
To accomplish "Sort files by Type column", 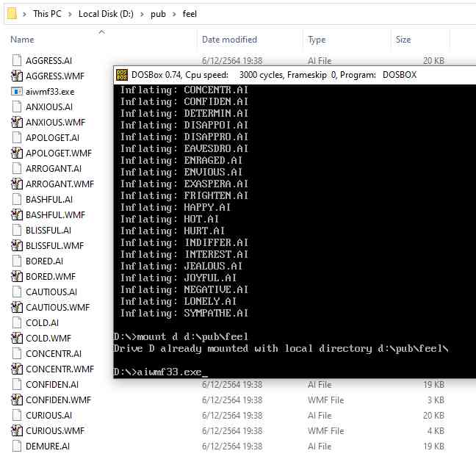I will click(x=317, y=40).
